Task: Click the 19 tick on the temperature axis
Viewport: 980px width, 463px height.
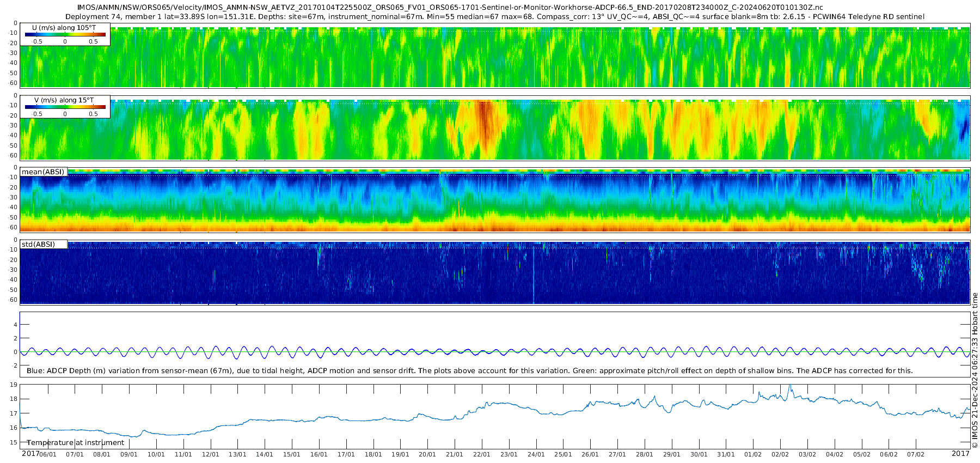Action: coord(14,385)
